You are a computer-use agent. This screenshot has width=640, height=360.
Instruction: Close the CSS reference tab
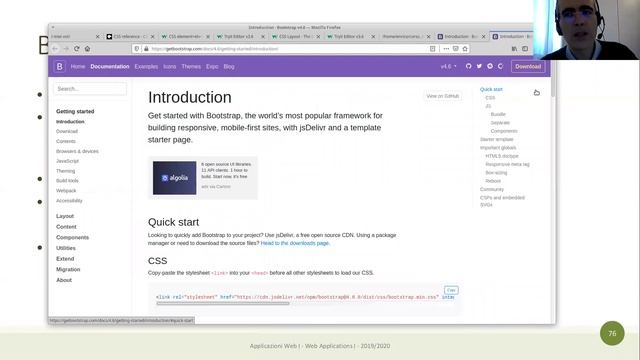tap(153, 36)
